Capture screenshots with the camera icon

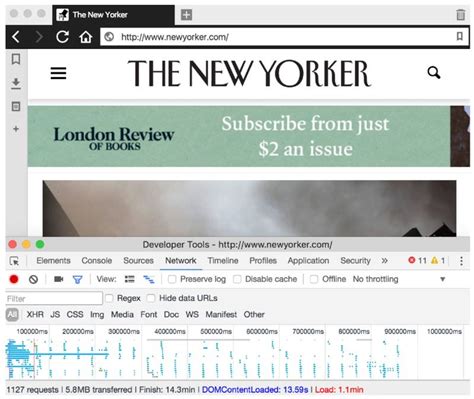pyautogui.click(x=58, y=279)
